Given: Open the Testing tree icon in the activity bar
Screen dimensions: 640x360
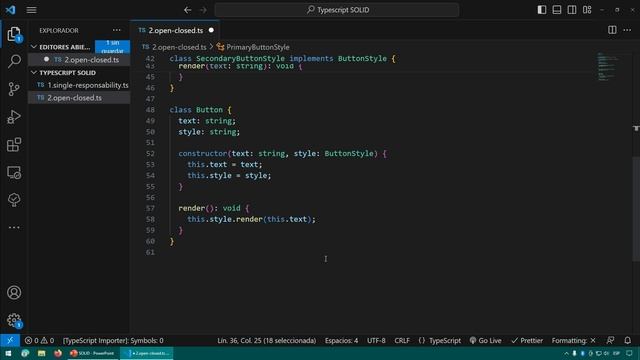Looking at the screenshot, I should point(14,200).
